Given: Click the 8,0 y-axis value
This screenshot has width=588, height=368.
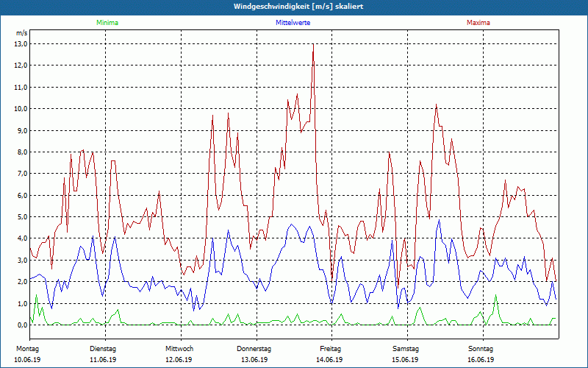Looking at the screenshot, I should click(x=23, y=152).
